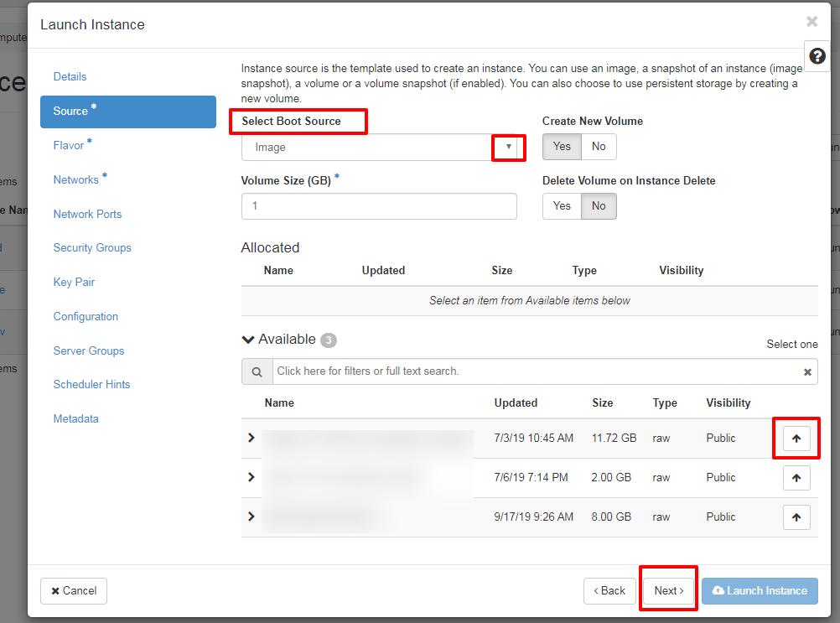
Task: Expand details of the 9/17/19 image row
Action: 251,517
